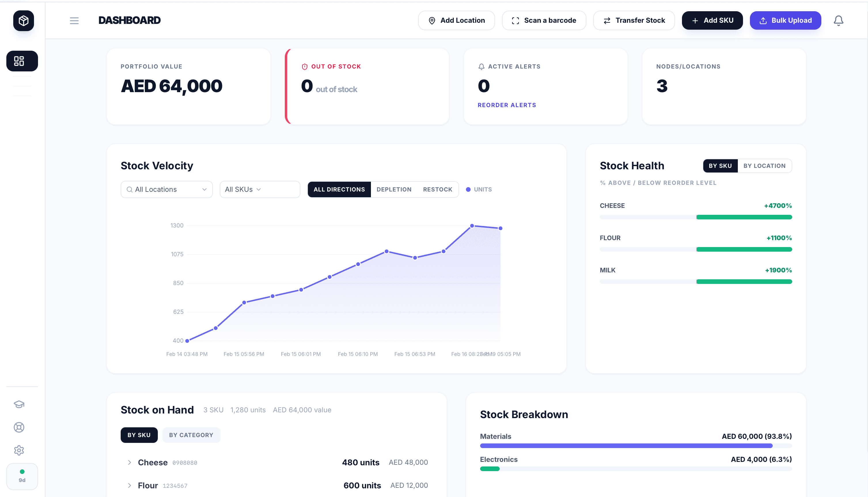Click the learning/tutorials graduation cap icon
The image size is (868, 497).
pyautogui.click(x=19, y=405)
